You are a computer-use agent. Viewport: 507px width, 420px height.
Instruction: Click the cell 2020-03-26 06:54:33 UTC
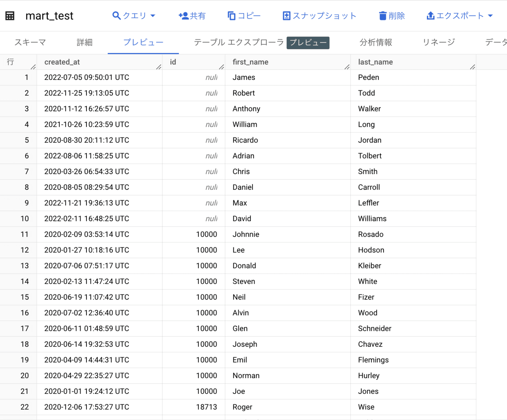click(99, 172)
